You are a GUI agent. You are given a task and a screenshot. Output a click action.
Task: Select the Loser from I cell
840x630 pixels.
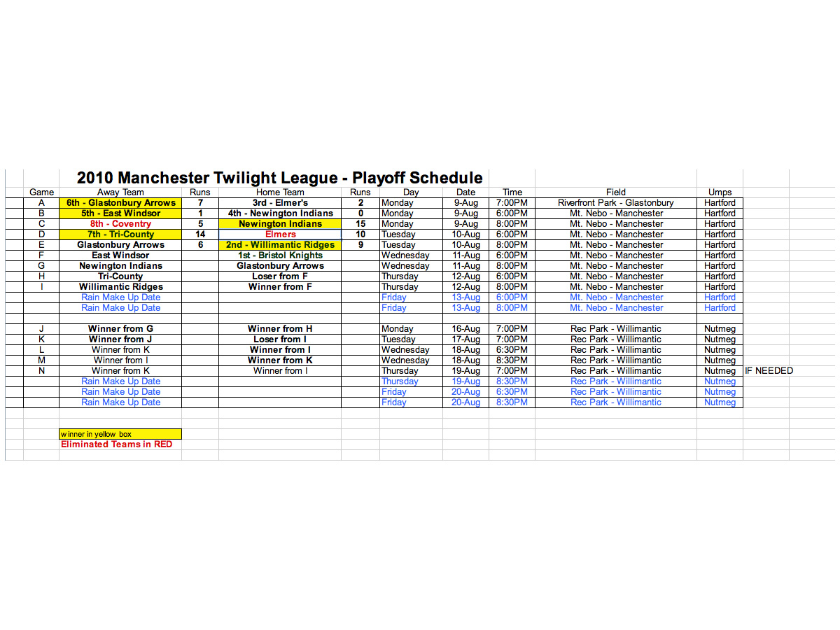pos(280,339)
